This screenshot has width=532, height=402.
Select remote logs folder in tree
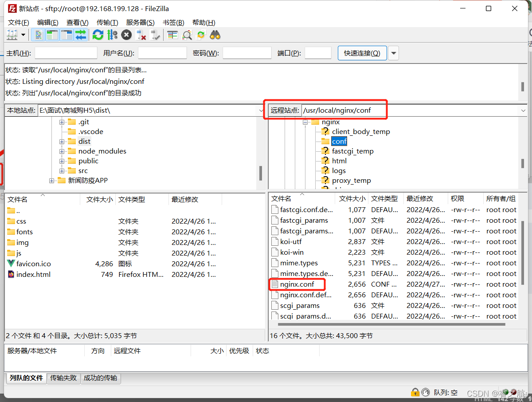(339, 171)
